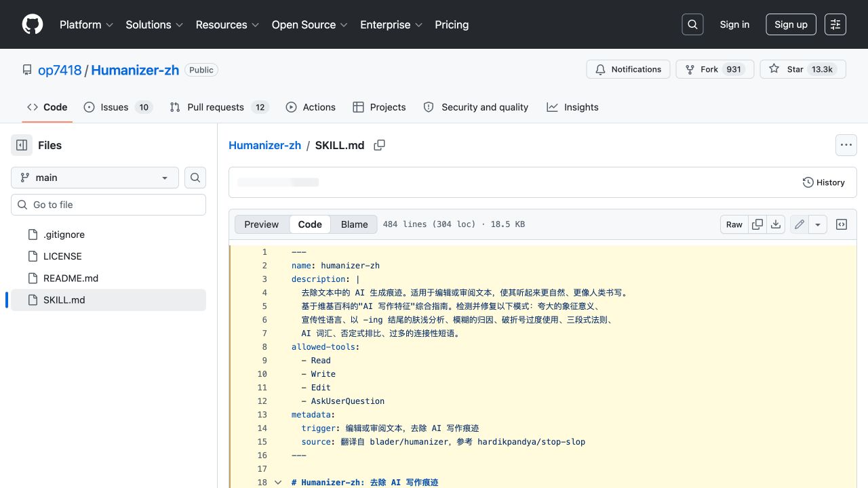868x488 pixels.
Task: Open .gitignore in file tree
Action: pyautogui.click(x=108, y=235)
